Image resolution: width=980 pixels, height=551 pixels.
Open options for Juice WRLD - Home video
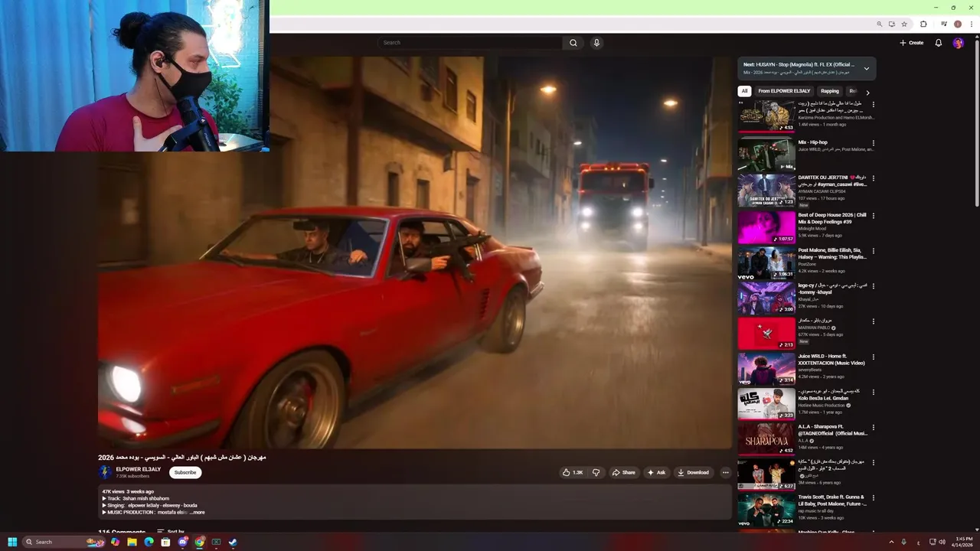click(873, 357)
